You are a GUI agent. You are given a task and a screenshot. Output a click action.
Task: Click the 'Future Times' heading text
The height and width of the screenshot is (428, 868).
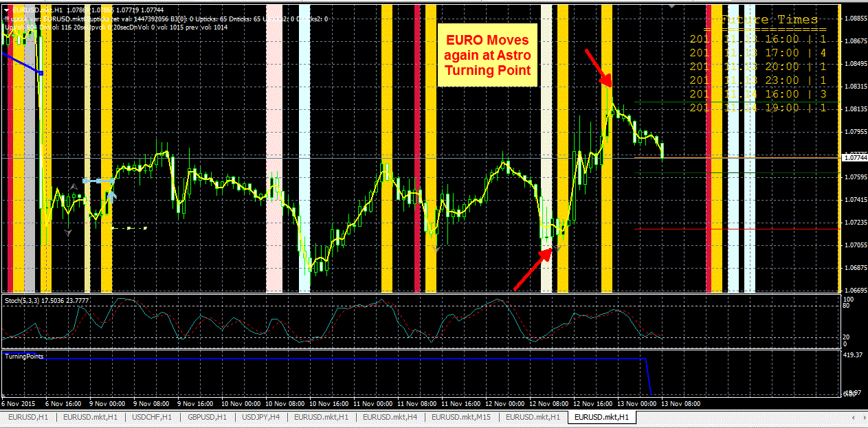point(770,20)
